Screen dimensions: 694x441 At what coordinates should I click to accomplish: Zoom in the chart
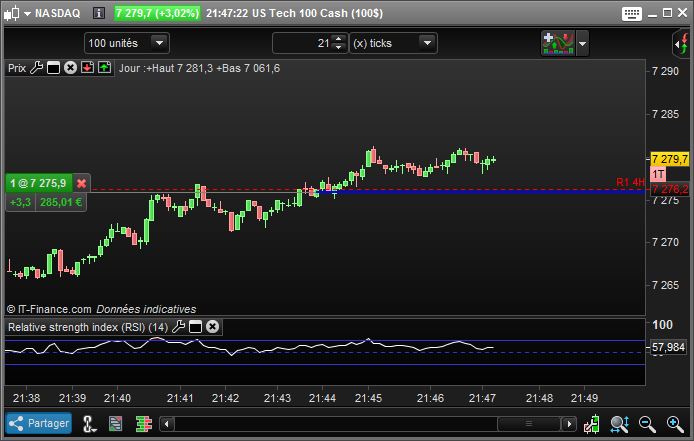[675, 424]
